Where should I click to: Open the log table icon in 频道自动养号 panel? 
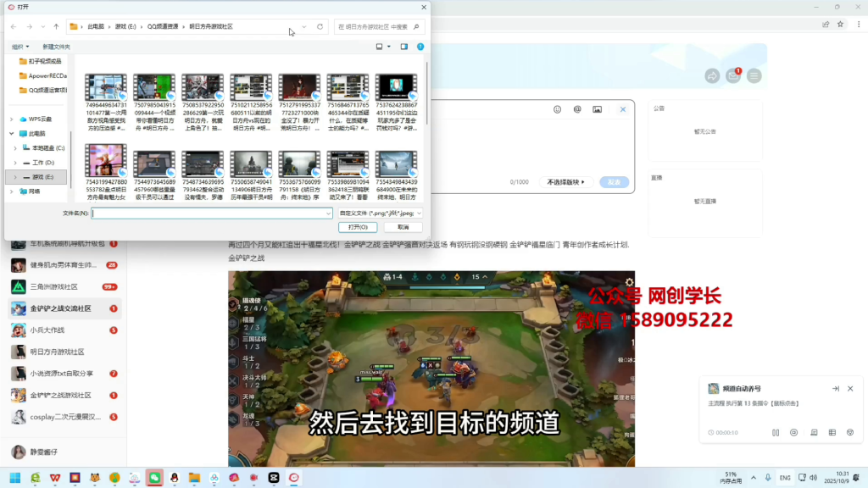(x=832, y=432)
